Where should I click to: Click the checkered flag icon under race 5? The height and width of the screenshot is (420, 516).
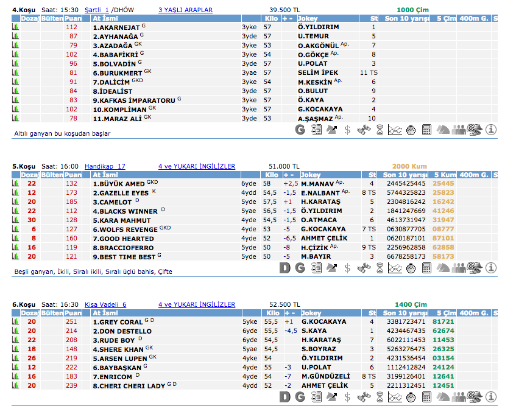[475, 268]
